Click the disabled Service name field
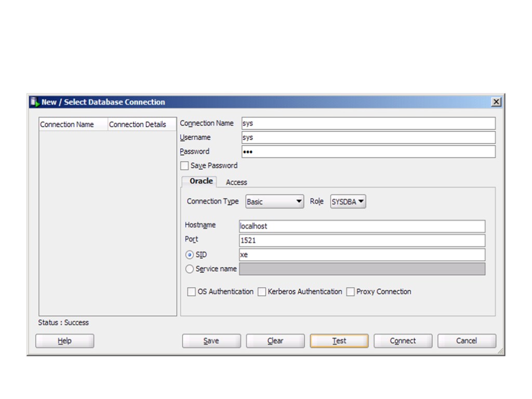This screenshot has width=532, height=399. (x=362, y=269)
